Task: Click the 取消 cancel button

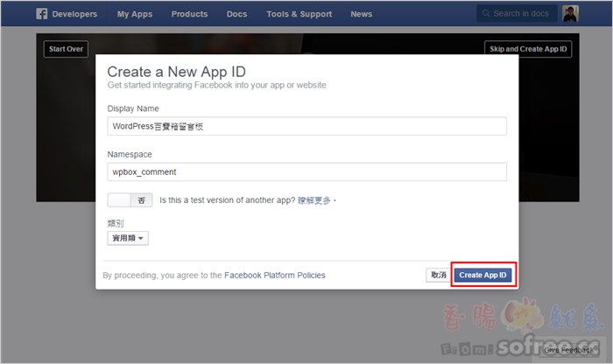Action: pos(438,276)
